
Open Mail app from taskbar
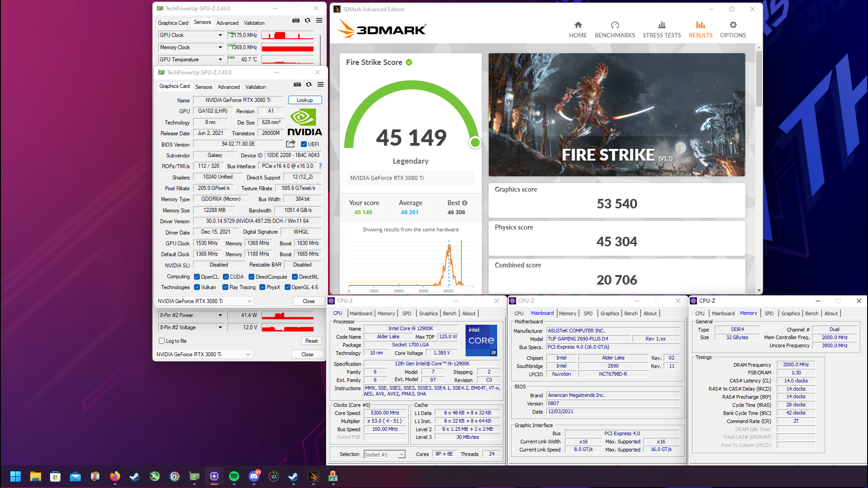click(x=75, y=476)
